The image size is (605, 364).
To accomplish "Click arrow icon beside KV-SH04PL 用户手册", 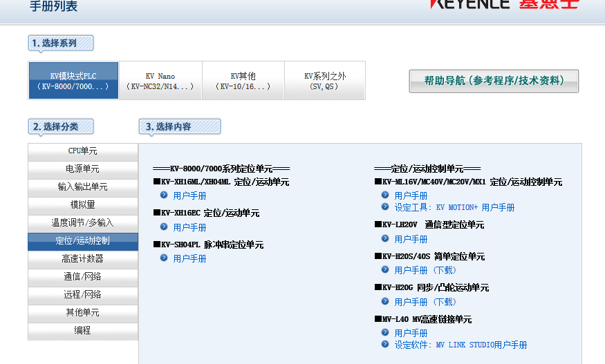I will click(164, 258).
